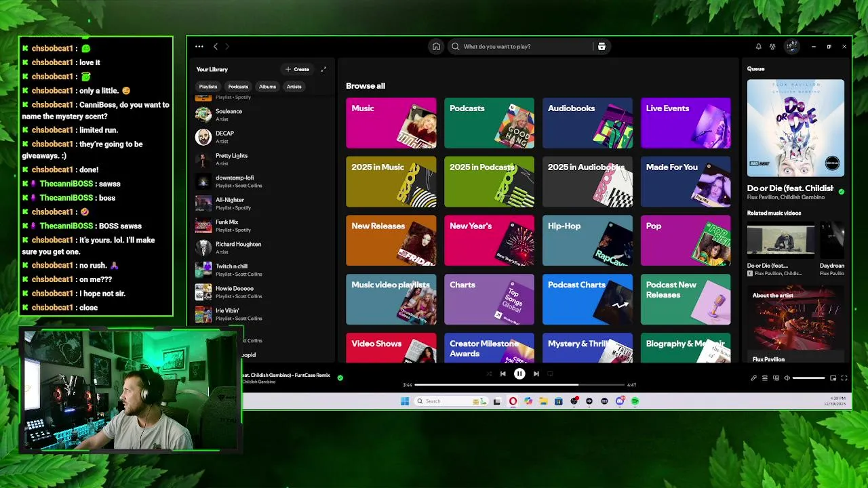Screen dimensions: 868x488
Task: Adjust the volume slider
Action: point(809,378)
